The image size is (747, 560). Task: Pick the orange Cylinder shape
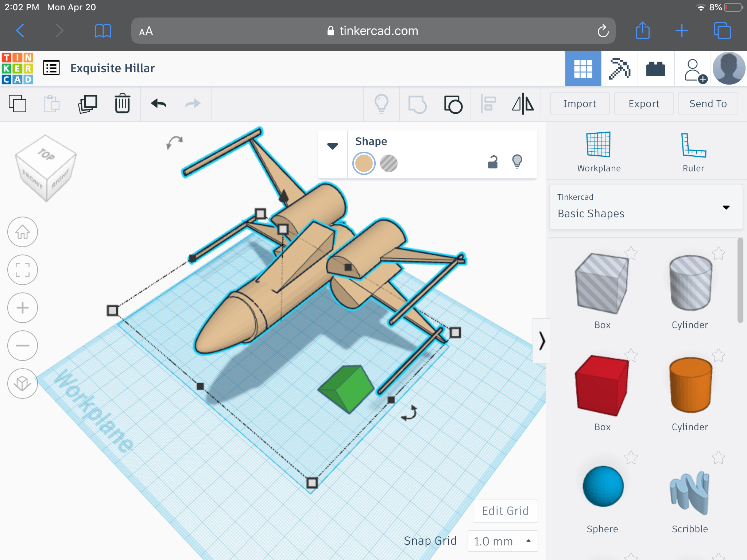coord(690,385)
